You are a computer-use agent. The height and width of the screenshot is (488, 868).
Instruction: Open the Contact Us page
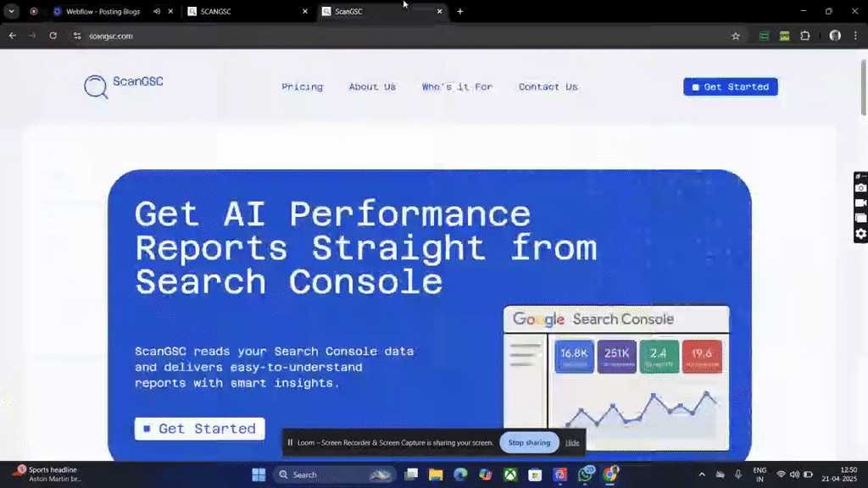548,87
